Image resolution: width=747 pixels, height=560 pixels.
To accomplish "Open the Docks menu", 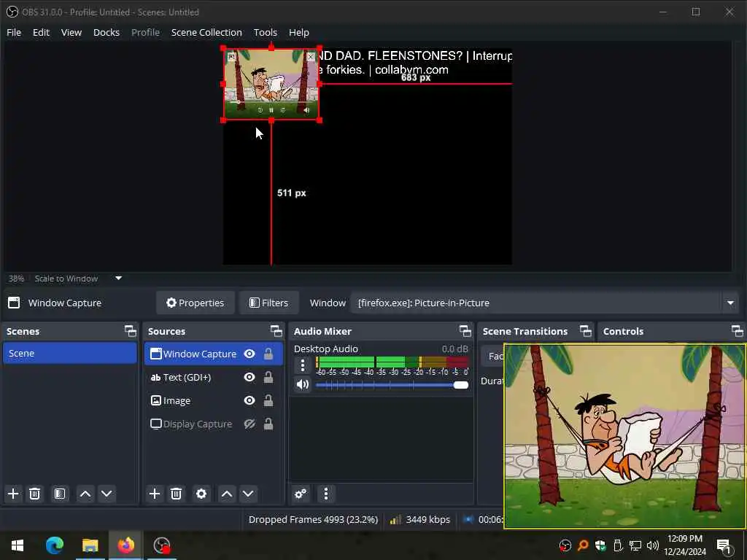I will (x=107, y=32).
